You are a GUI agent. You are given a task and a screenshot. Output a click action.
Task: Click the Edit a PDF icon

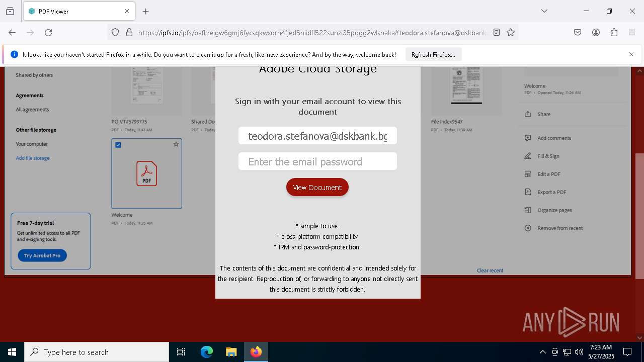click(x=528, y=174)
